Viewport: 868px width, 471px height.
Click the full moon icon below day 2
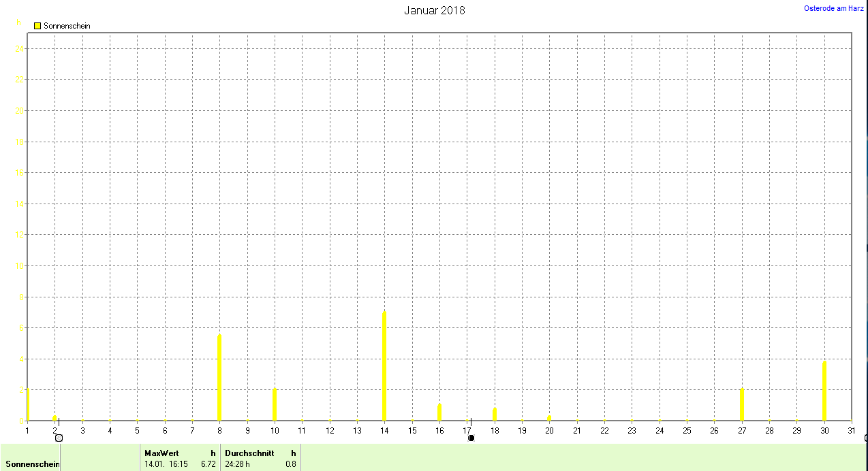(59, 438)
